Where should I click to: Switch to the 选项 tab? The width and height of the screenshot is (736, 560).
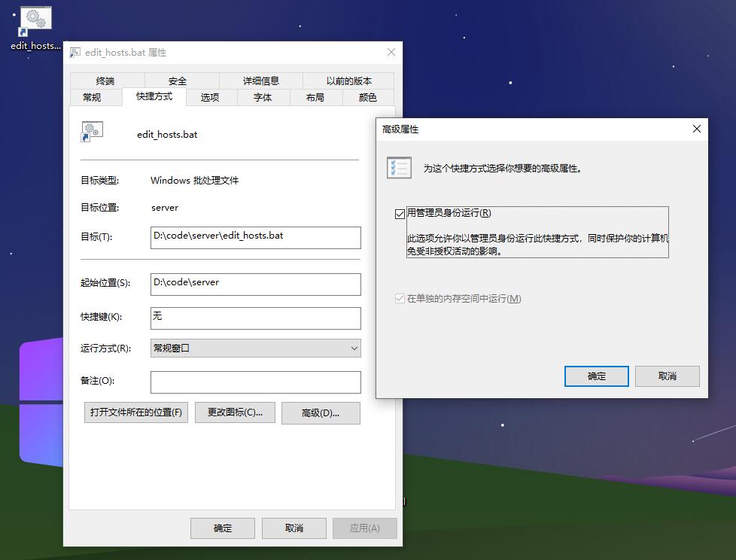pos(210,97)
